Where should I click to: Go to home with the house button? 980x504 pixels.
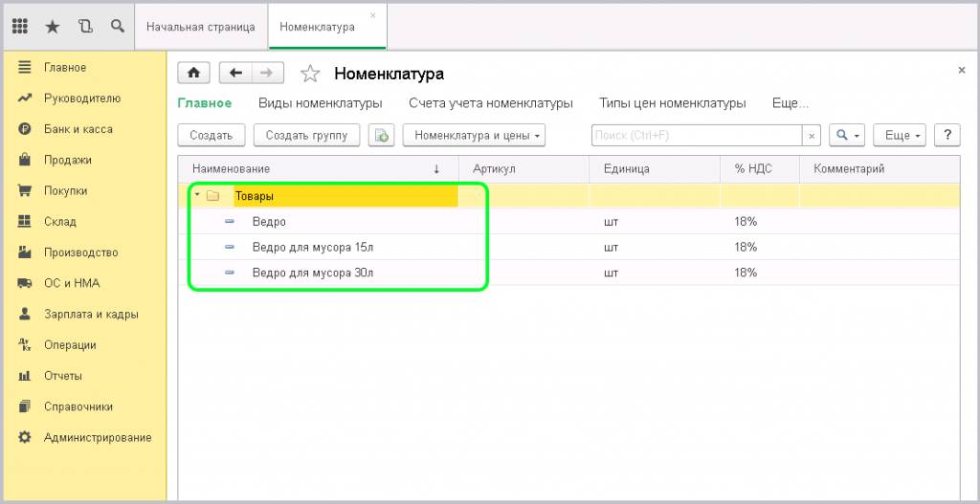(193, 73)
